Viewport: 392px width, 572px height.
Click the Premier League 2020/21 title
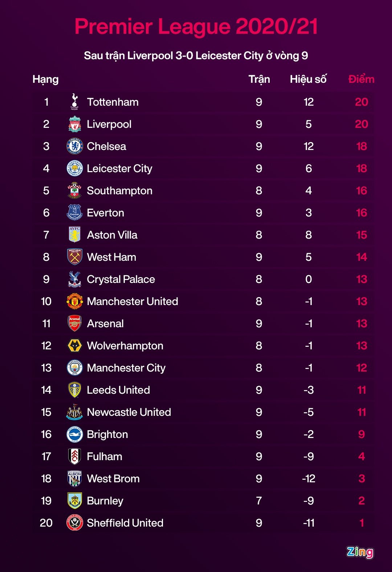click(x=196, y=27)
